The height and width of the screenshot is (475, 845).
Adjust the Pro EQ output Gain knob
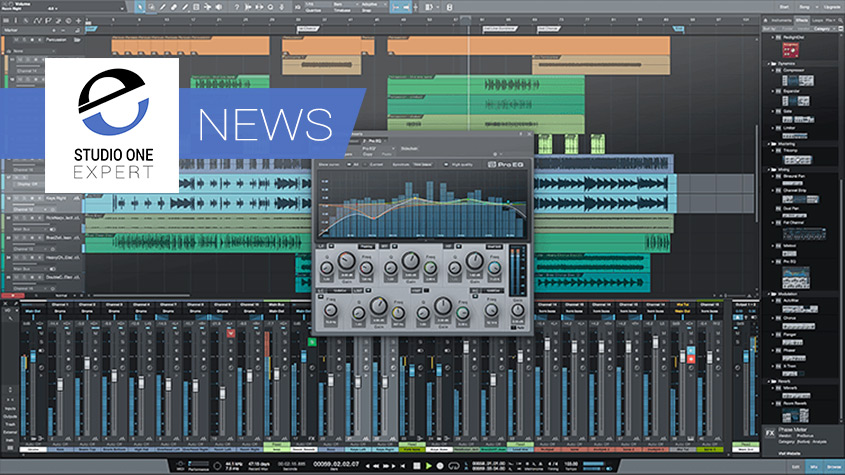[518, 310]
